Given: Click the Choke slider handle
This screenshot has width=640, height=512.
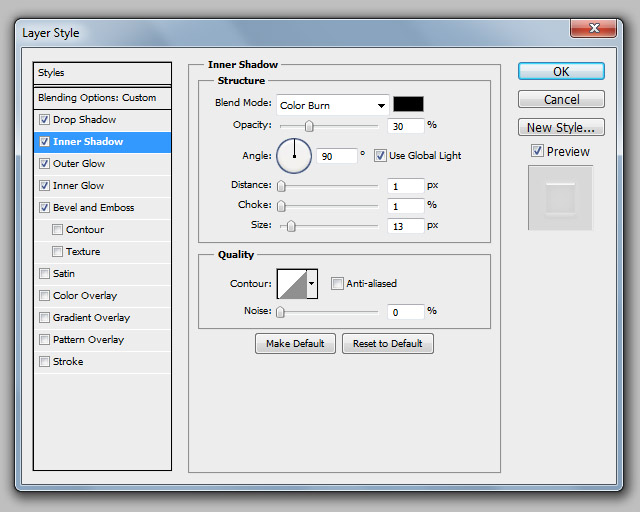Looking at the screenshot, I should coord(281,206).
